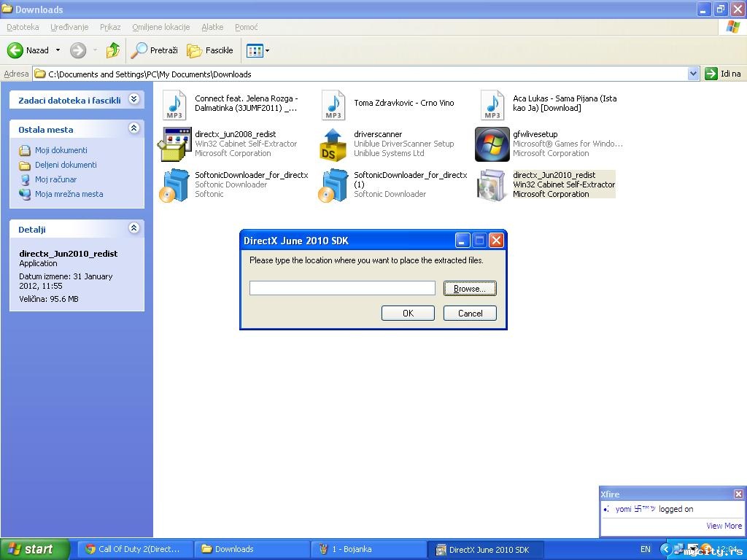
Task: Click Windows flag logo in menu bar
Action: point(732,27)
